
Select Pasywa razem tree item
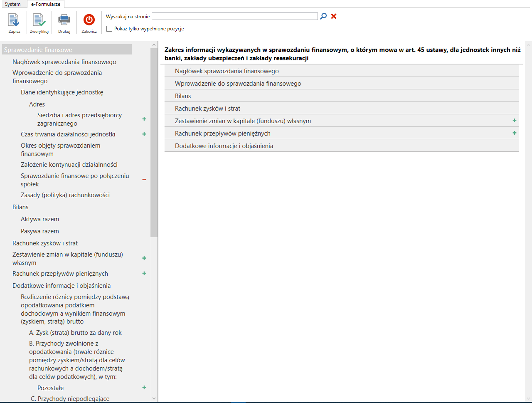click(x=40, y=231)
